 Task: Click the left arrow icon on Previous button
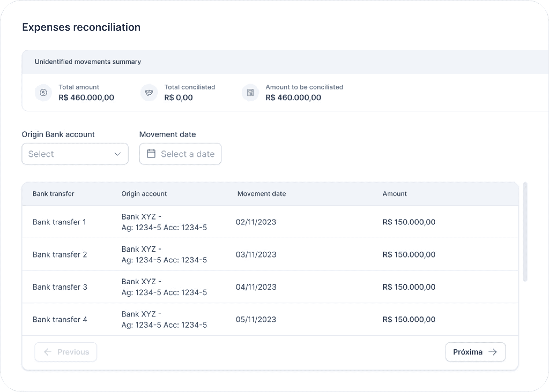click(48, 352)
